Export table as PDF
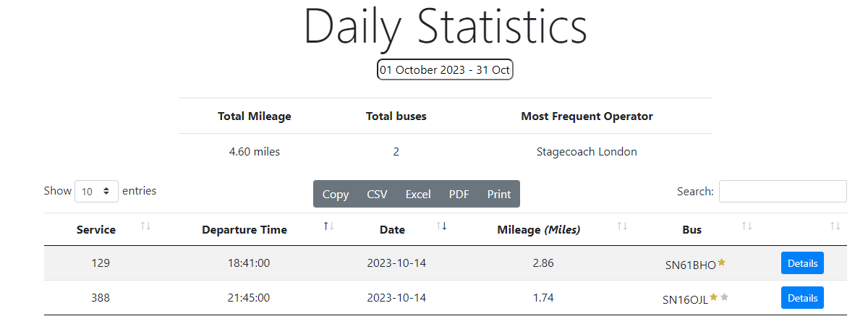Image resolution: width=868 pixels, height=324 pixels. coord(459,194)
